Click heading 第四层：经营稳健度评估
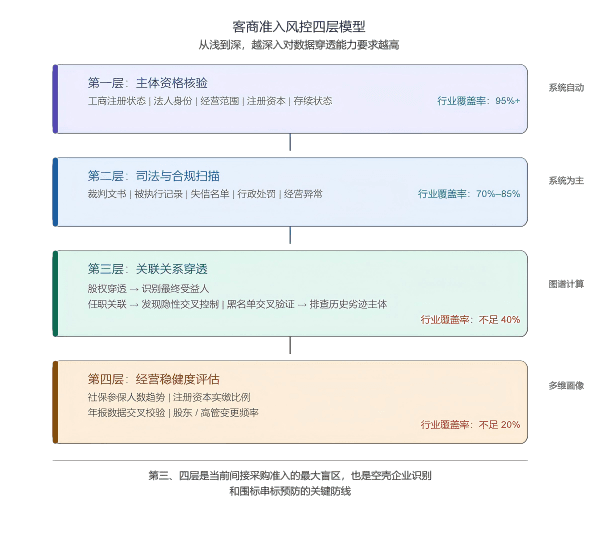Viewport: 598px width, 534px height. 154,379
